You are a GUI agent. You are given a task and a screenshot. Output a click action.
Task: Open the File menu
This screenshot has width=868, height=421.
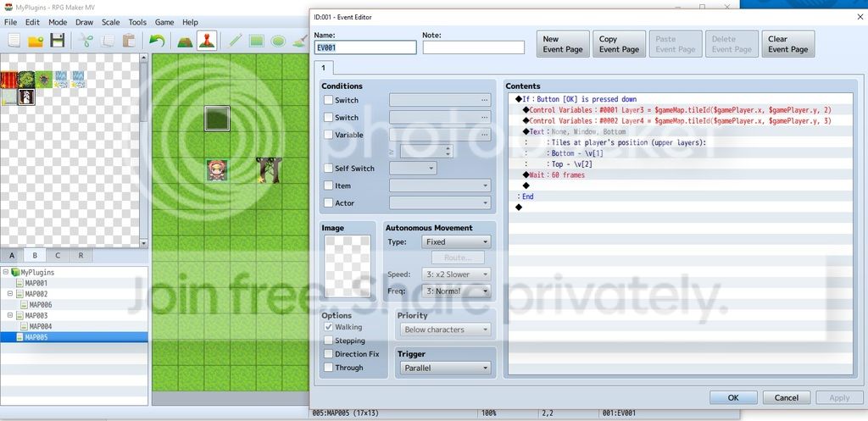(x=10, y=22)
